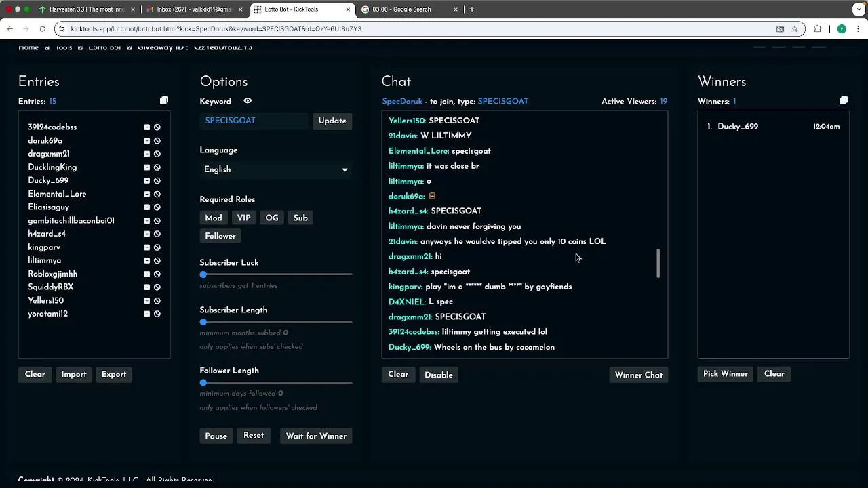Screen dimensions: 868x488
Task: Toggle the Sub required role
Action: click(300, 218)
